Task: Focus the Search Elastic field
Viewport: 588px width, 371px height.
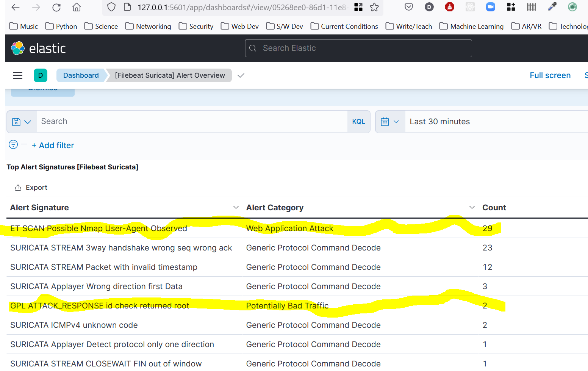Action: point(358,48)
